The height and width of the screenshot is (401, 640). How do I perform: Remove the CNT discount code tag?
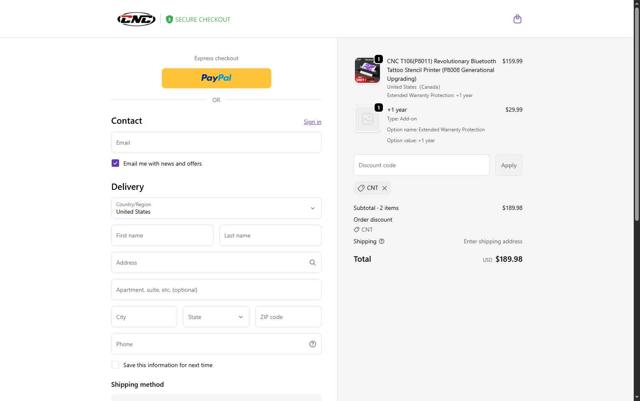click(x=385, y=188)
